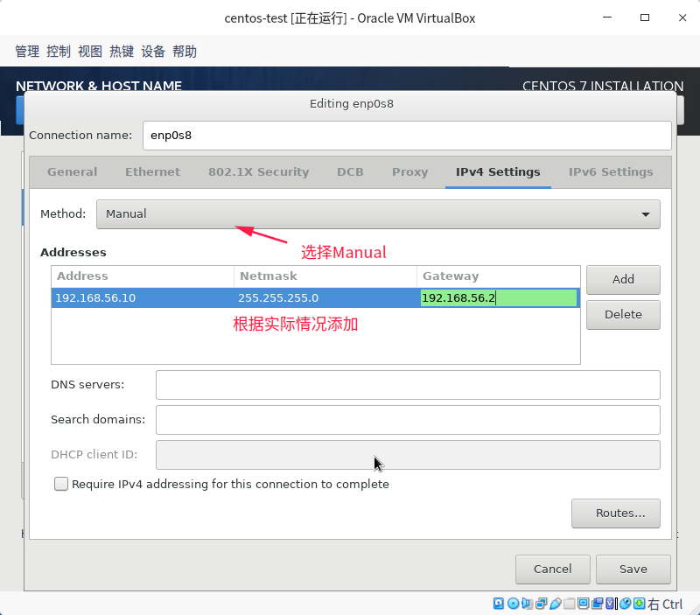Open the 帮助 menu
The height and width of the screenshot is (615, 700).
(x=185, y=52)
